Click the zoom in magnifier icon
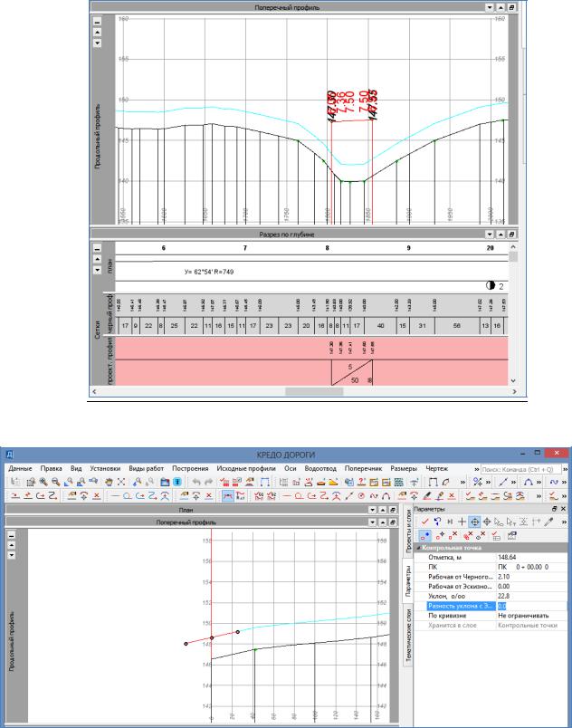Image resolution: width=572 pixels, height=728 pixels. tap(43, 482)
